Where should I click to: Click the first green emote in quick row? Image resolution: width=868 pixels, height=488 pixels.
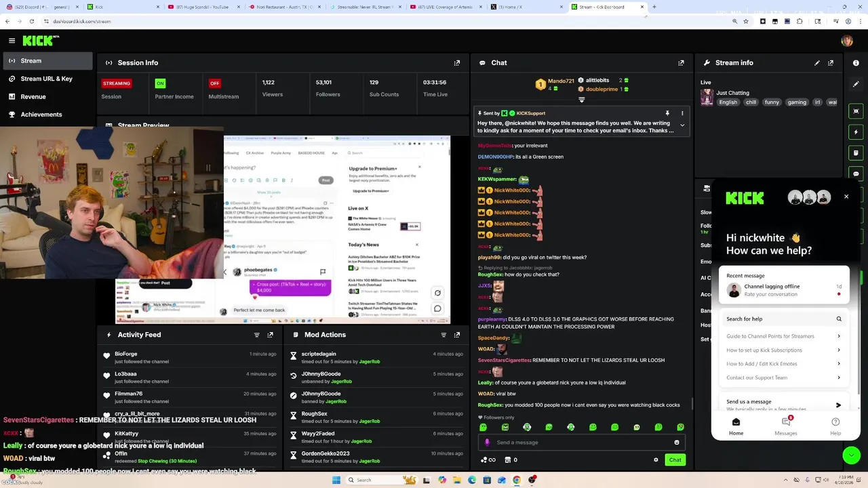click(x=484, y=428)
